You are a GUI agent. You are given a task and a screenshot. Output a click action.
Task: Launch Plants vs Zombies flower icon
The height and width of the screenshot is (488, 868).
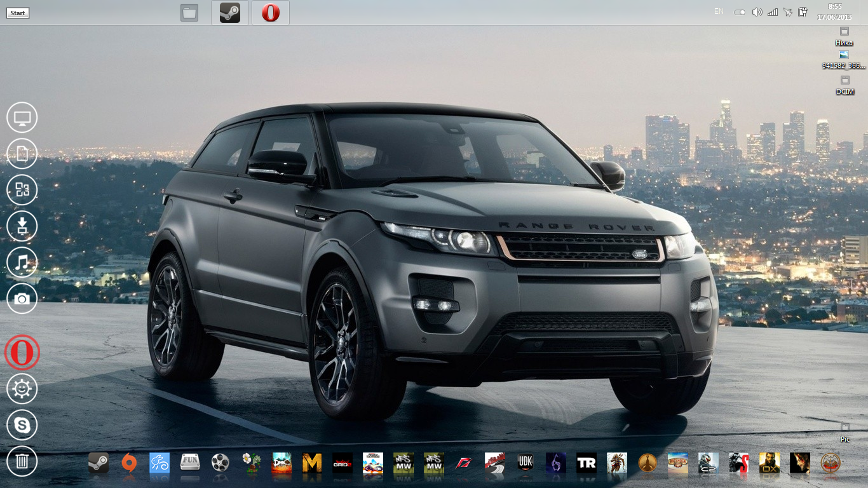251,463
